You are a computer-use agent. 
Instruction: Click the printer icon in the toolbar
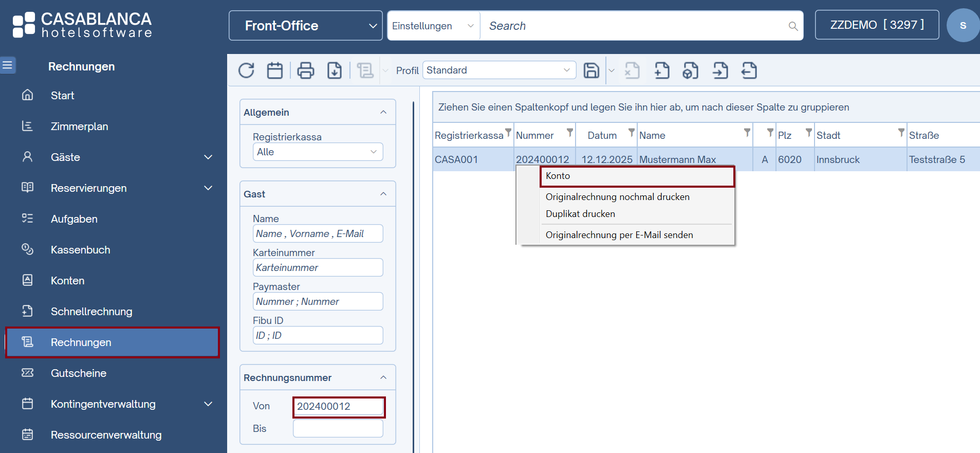(306, 70)
